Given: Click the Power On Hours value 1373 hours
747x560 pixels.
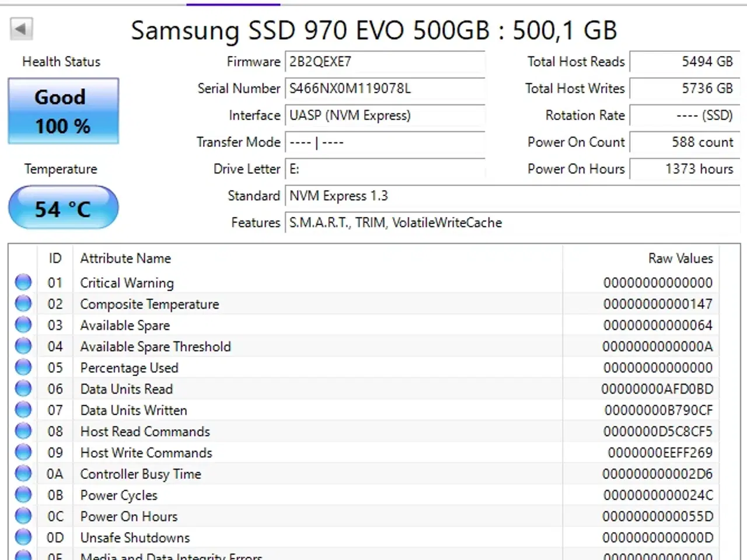Looking at the screenshot, I should (x=685, y=169).
